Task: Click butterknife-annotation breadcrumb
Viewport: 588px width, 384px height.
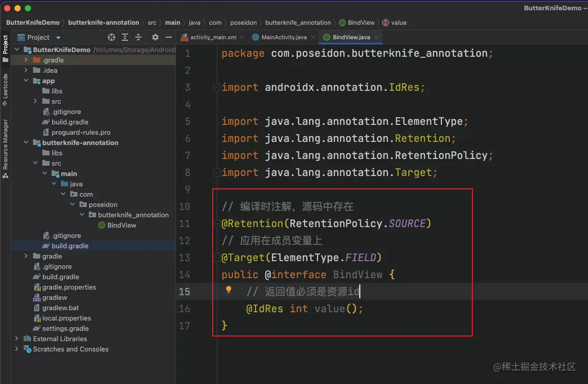Action: point(103,23)
